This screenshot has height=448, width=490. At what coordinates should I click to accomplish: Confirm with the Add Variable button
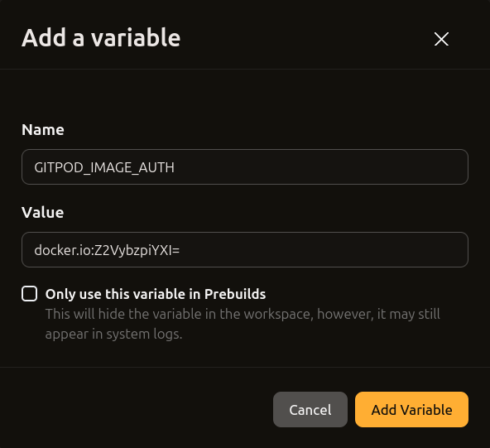point(411,410)
